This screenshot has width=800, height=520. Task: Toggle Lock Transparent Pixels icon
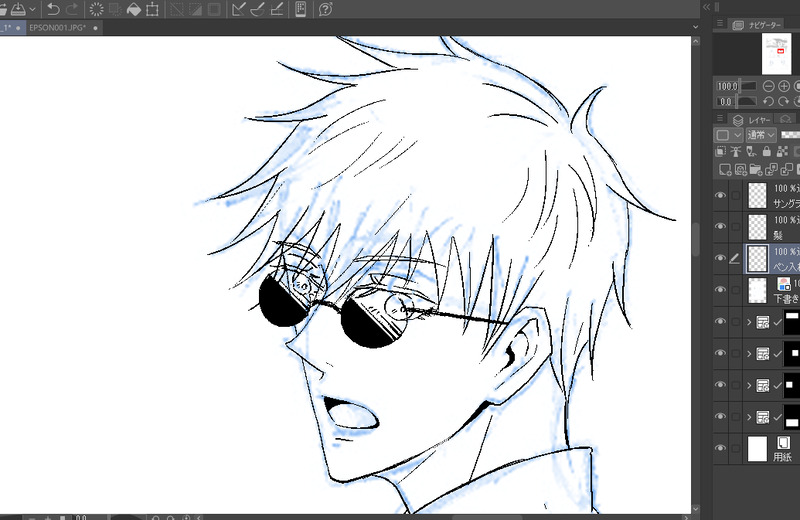click(x=782, y=152)
